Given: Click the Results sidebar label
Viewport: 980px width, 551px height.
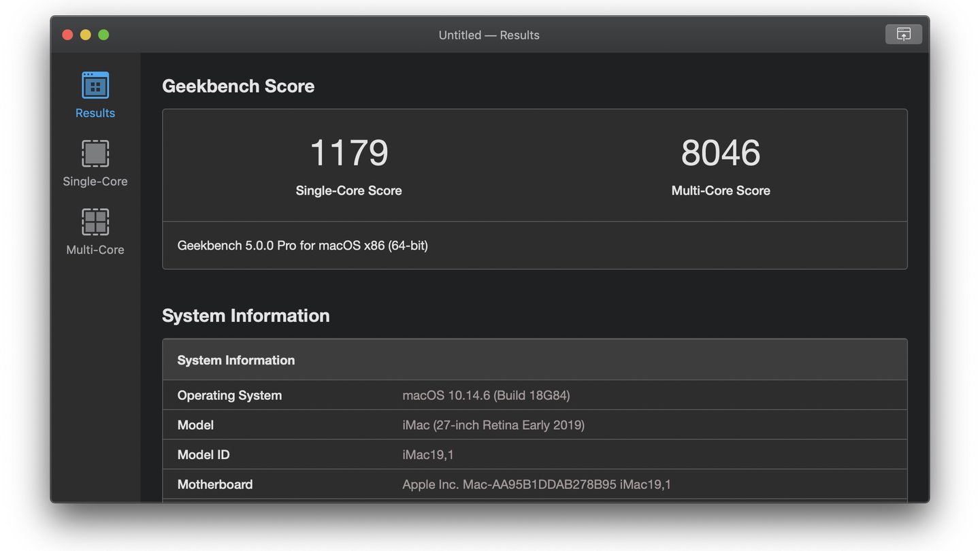Looking at the screenshot, I should (x=95, y=113).
